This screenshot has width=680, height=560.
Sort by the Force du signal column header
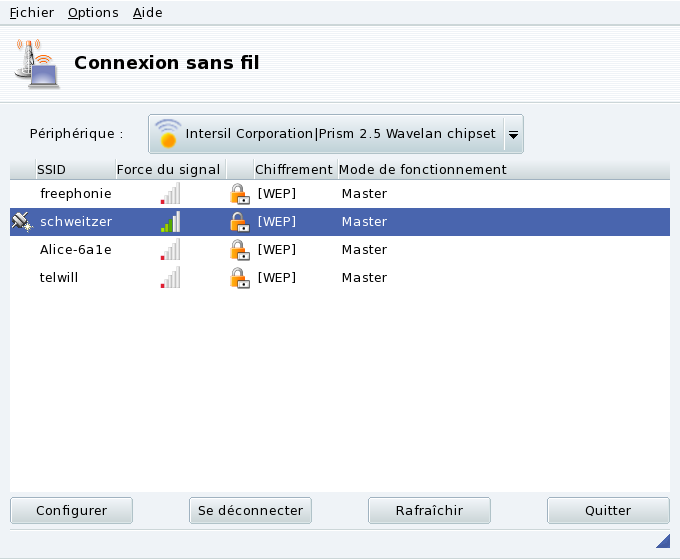pyautogui.click(x=168, y=169)
